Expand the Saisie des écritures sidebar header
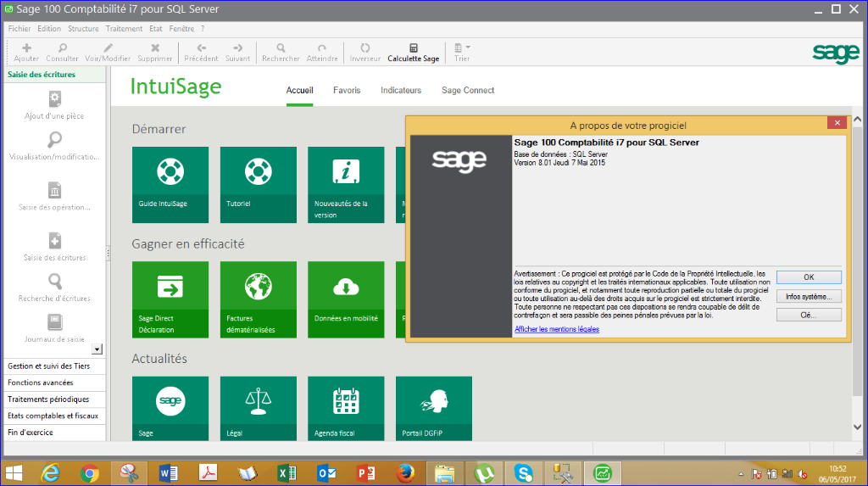Image resolution: width=868 pixels, height=486 pixels. click(x=55, y=75)
